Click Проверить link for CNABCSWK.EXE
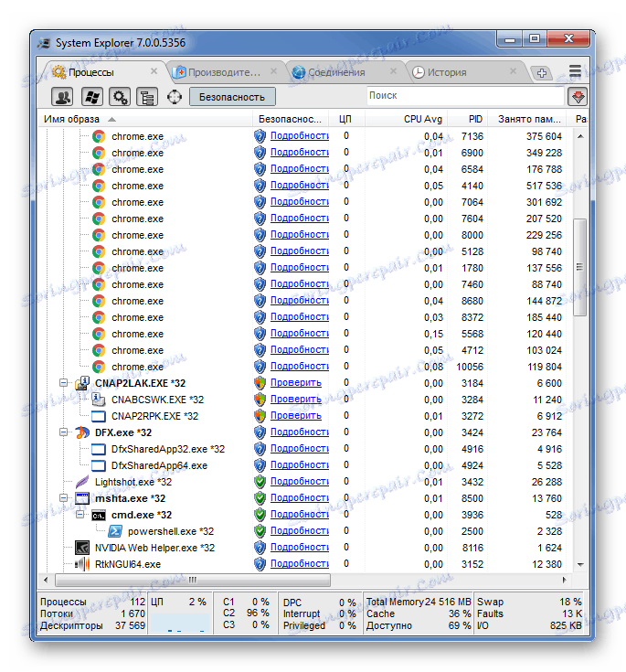626x672 pixels. click(x=296, y=399)
